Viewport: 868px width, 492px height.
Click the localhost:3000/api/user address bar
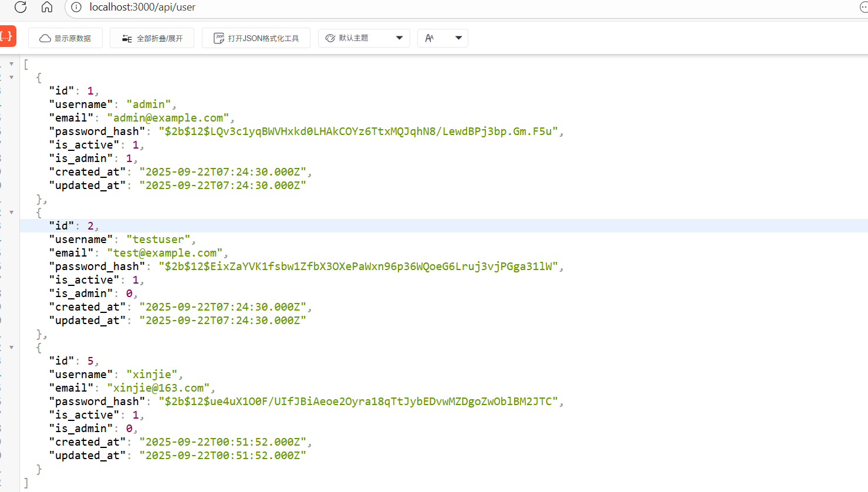tap(143, 7)
